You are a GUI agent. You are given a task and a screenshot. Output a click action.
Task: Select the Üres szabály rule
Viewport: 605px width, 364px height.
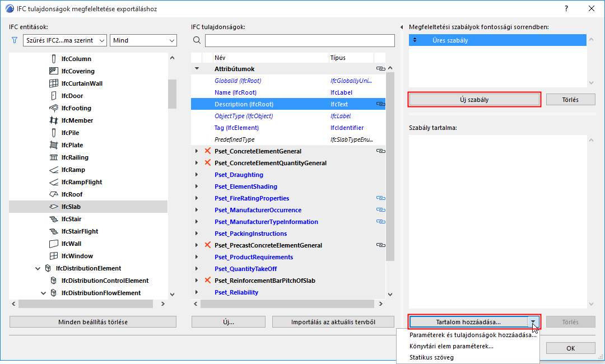[x=497, y=40]
